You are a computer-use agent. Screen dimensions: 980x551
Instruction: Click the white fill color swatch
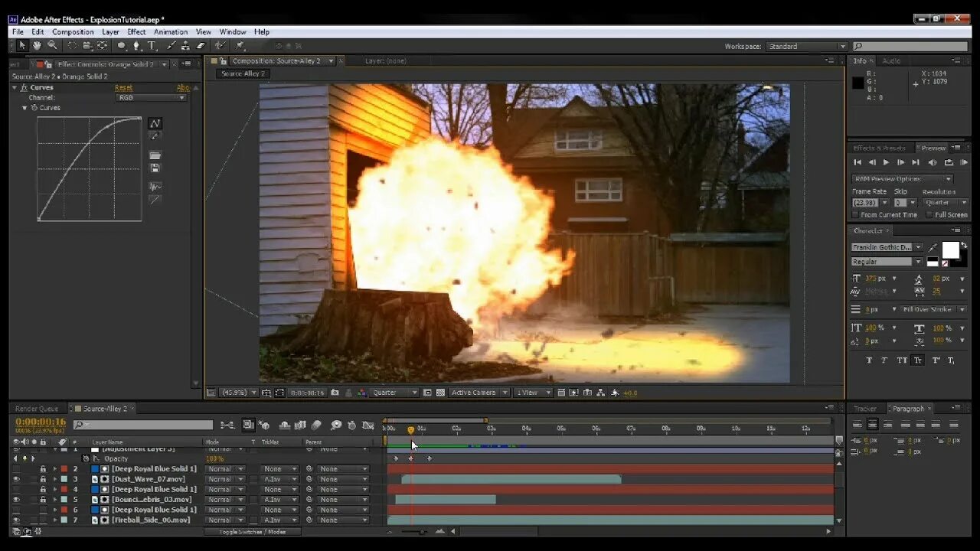(950, 250)
